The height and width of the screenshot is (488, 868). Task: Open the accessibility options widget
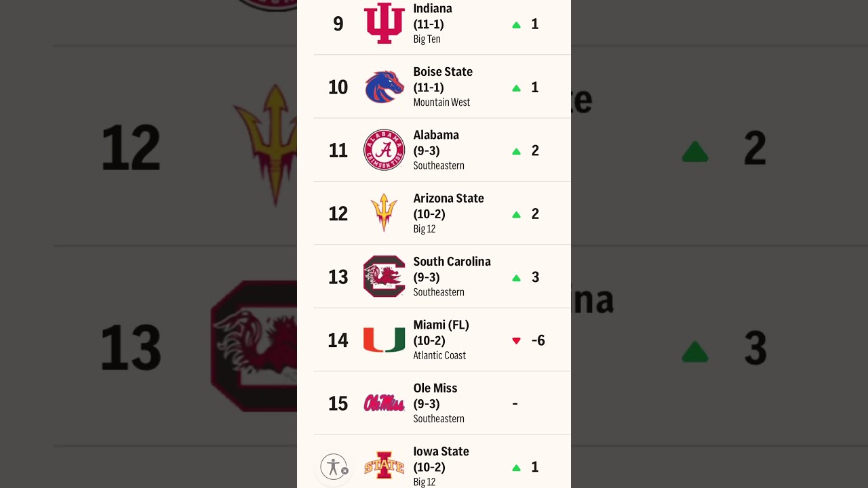tap(333, 466)
